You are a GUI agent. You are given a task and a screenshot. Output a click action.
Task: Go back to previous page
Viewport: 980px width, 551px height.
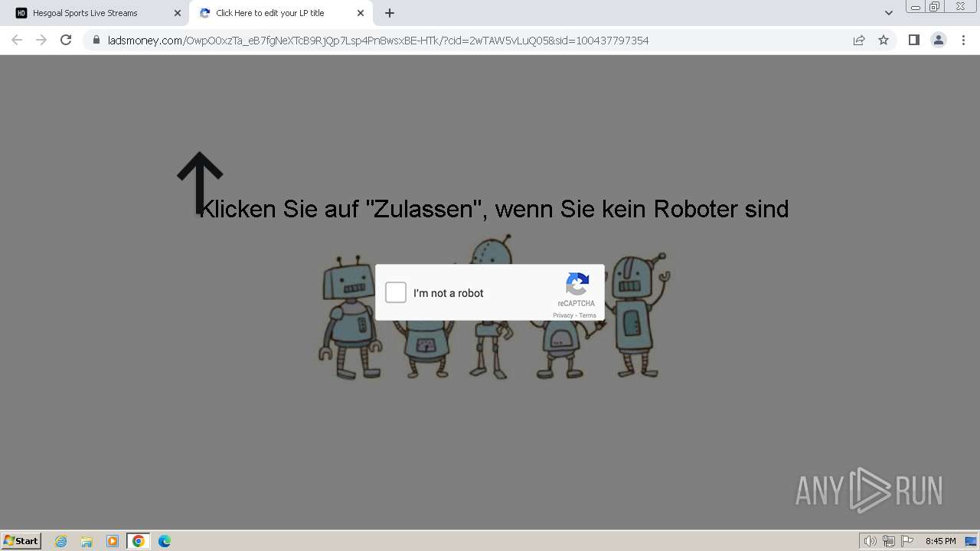click(x=17, y=40)
